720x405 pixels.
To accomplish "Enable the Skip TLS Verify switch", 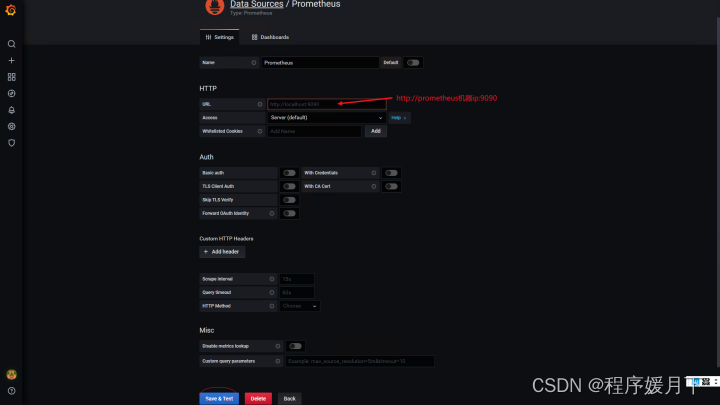I will coord(289,200).
